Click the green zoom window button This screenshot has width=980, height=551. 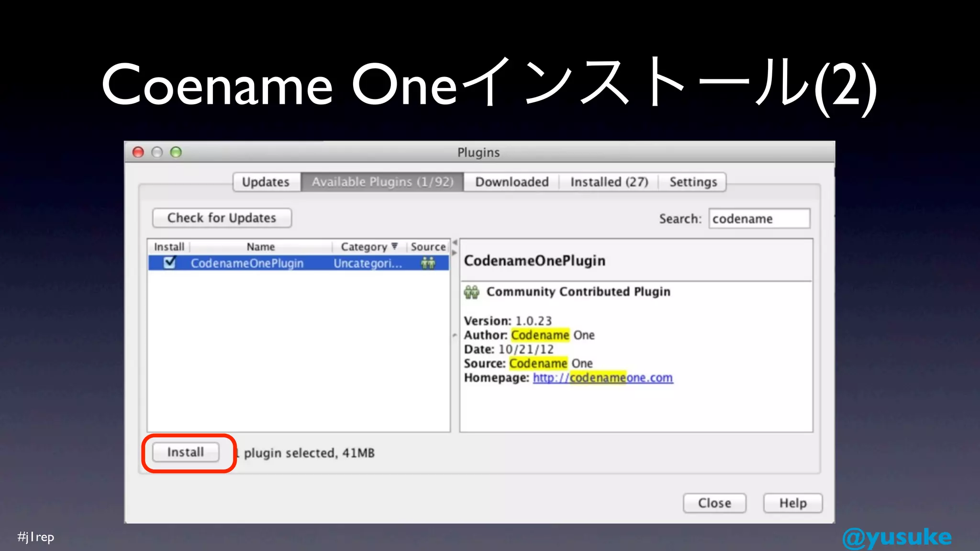[176, 152]
